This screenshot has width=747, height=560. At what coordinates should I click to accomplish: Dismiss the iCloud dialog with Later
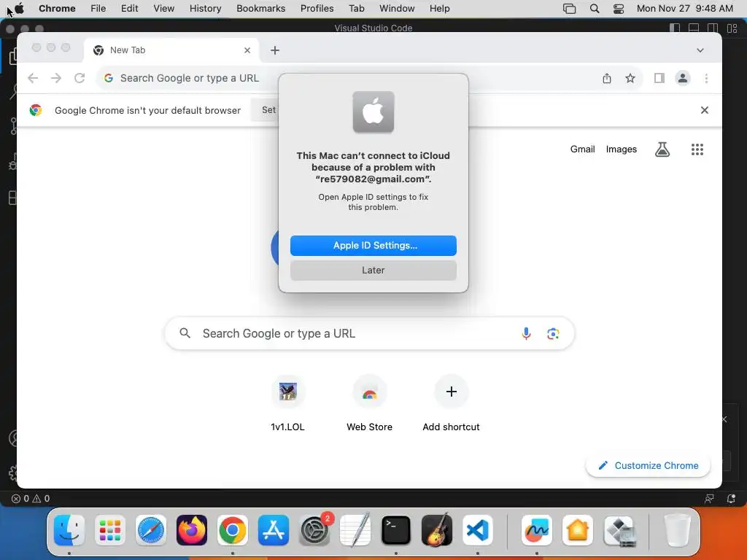[373, 270]
